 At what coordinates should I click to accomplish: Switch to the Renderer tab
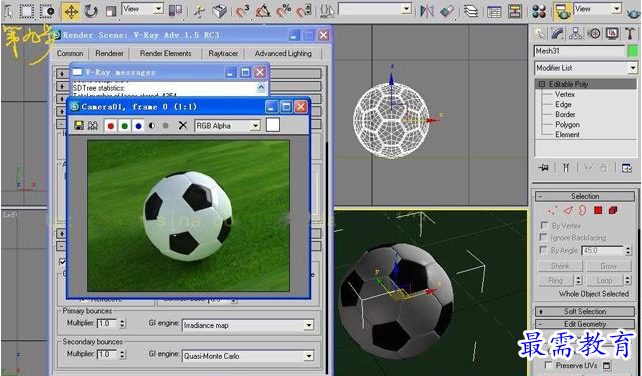[109, 53]
